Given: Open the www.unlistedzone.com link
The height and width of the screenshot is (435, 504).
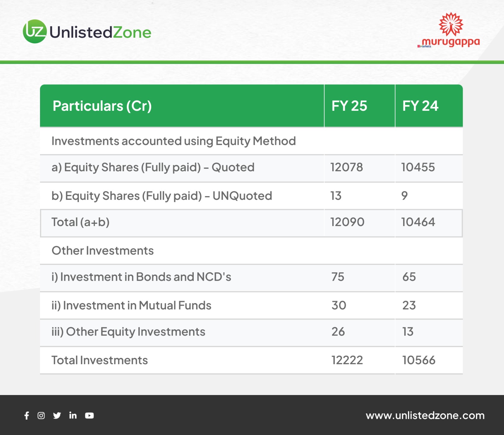Looking at the screenshot, I should point(425,415).
